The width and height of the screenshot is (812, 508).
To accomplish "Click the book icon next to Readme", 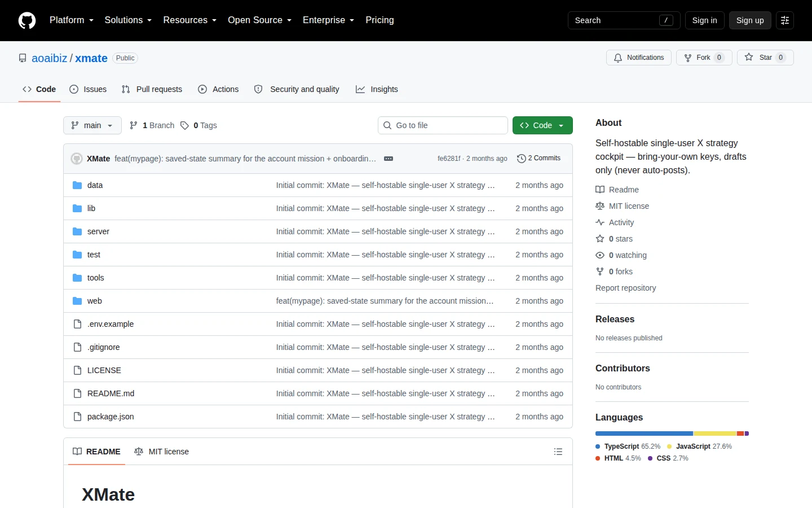I will pyautogui.click(x=600, y=190).
